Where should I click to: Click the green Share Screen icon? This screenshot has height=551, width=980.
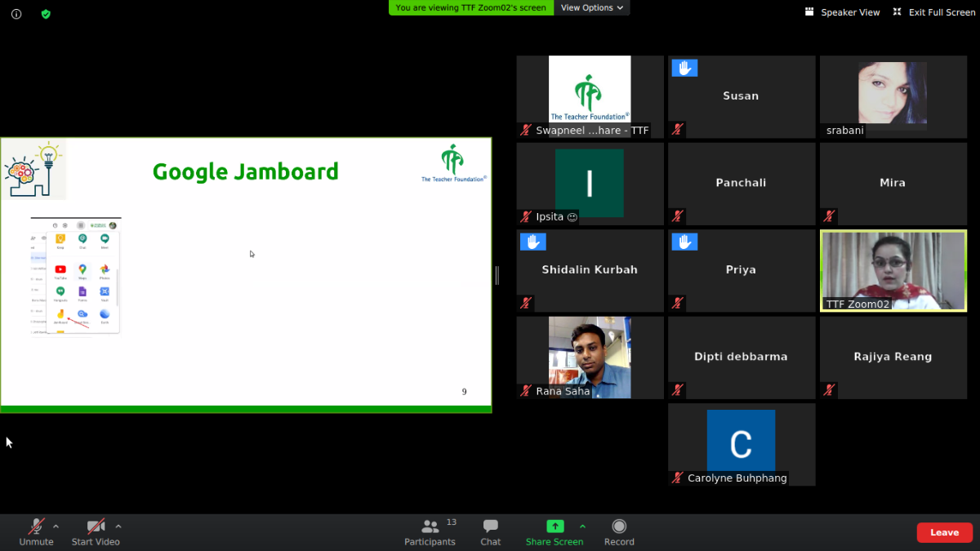click(x=555, y=527)
